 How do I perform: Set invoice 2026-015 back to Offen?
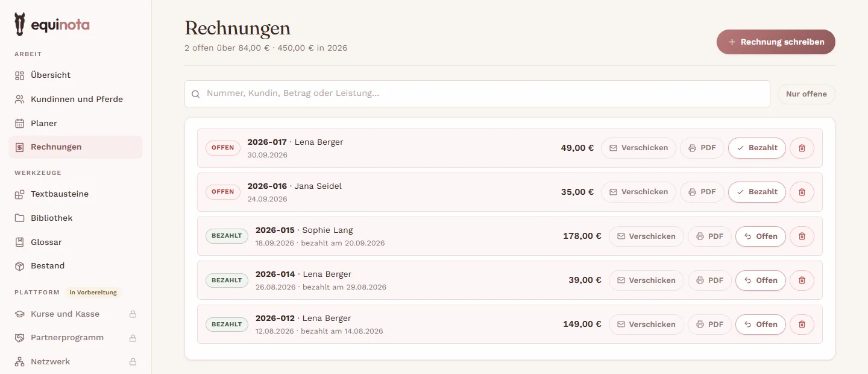tap(761, 236)
